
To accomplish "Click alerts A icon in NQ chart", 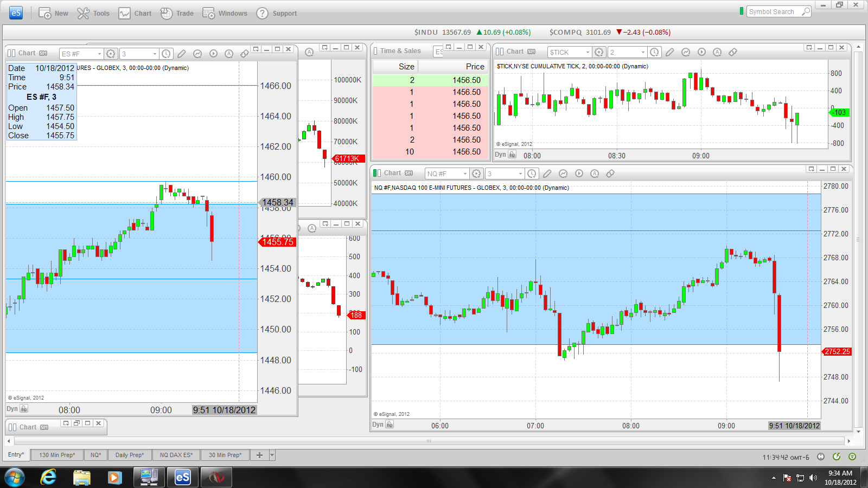I will pos(595,174).
